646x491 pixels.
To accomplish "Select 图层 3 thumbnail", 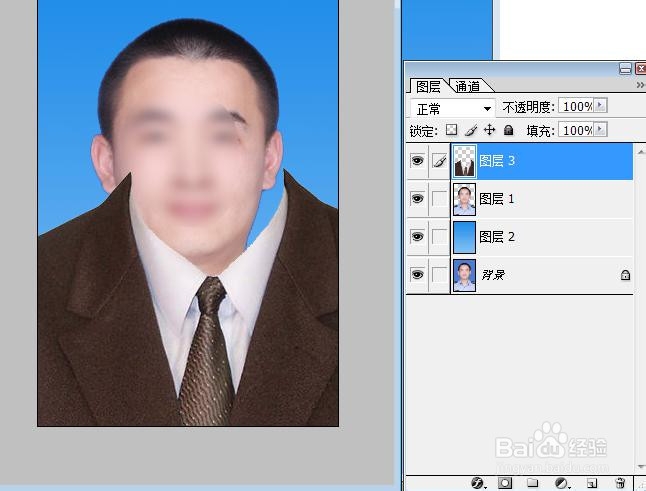I will (464, 161).
